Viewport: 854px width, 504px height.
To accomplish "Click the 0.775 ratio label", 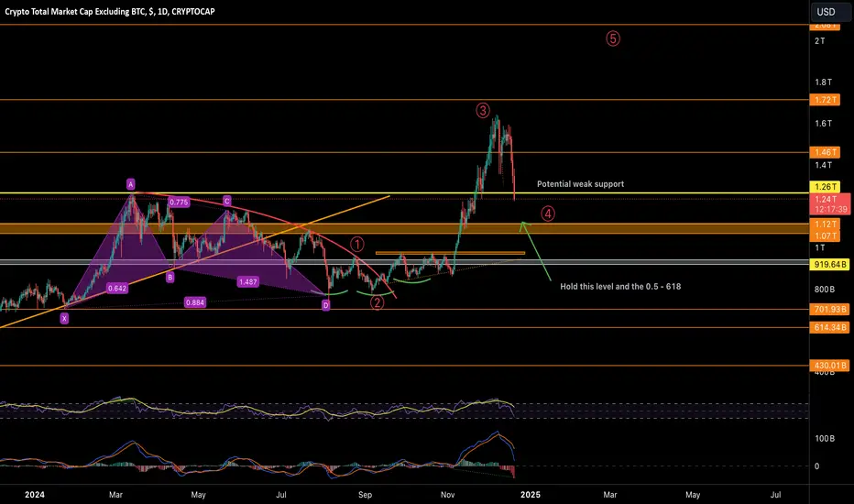I will [x=179, y=203].
